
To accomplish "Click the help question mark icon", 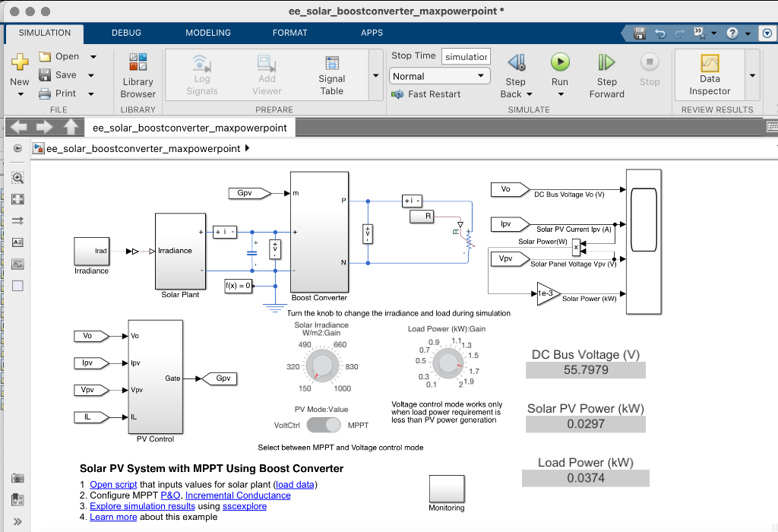I will (732, 33).
